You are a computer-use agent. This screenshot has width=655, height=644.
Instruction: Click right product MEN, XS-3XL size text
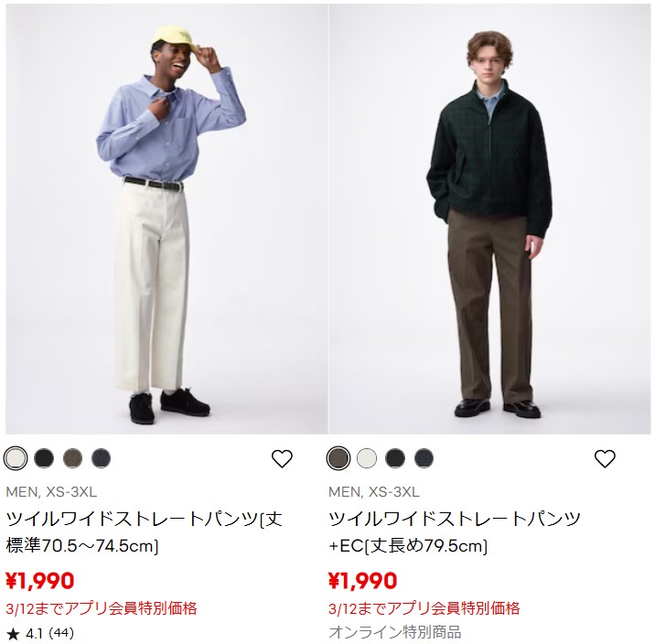(x=374, y=492)
